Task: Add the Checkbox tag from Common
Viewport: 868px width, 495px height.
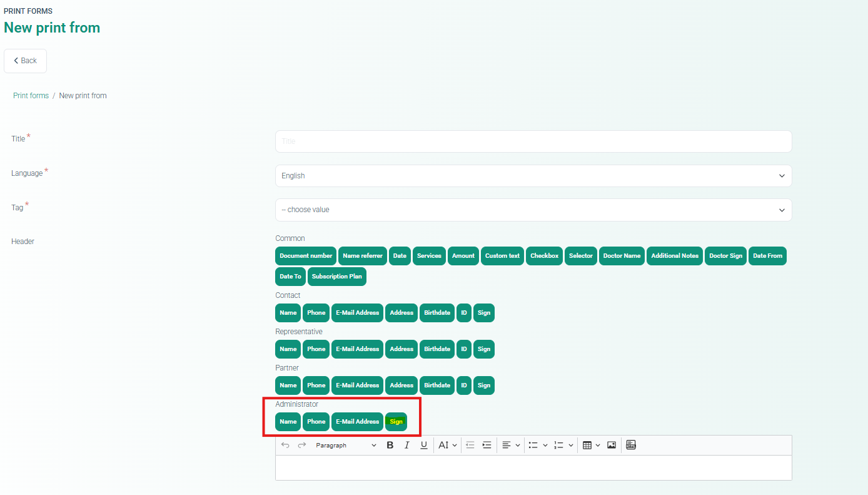Action: 544,256
